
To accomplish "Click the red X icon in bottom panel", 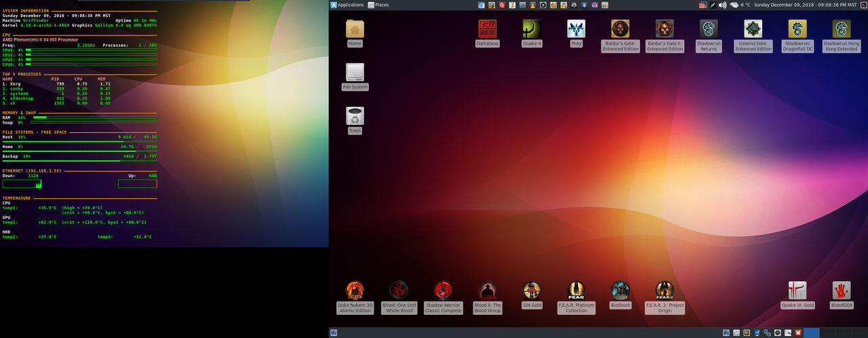I will 798,333.
